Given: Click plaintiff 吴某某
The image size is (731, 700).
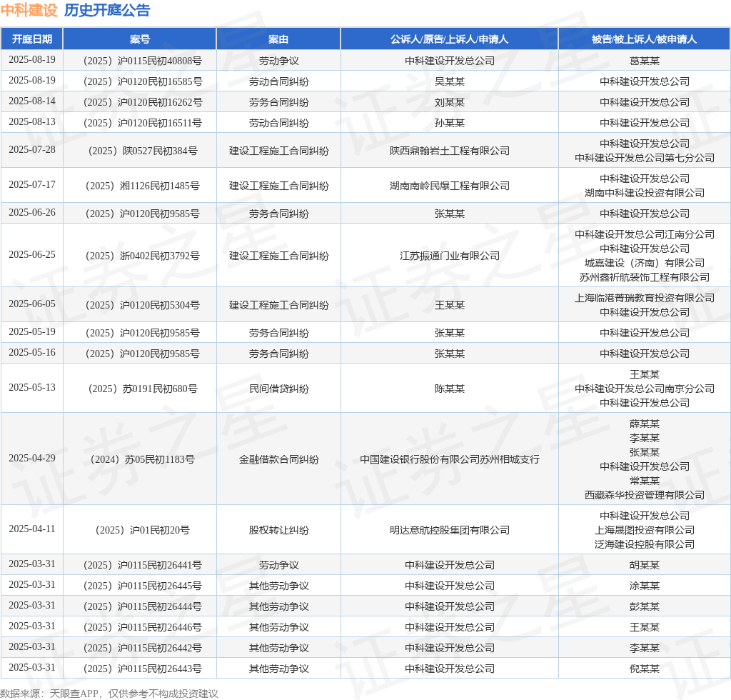Looking at the screenshot, I should tap(450, 81).
